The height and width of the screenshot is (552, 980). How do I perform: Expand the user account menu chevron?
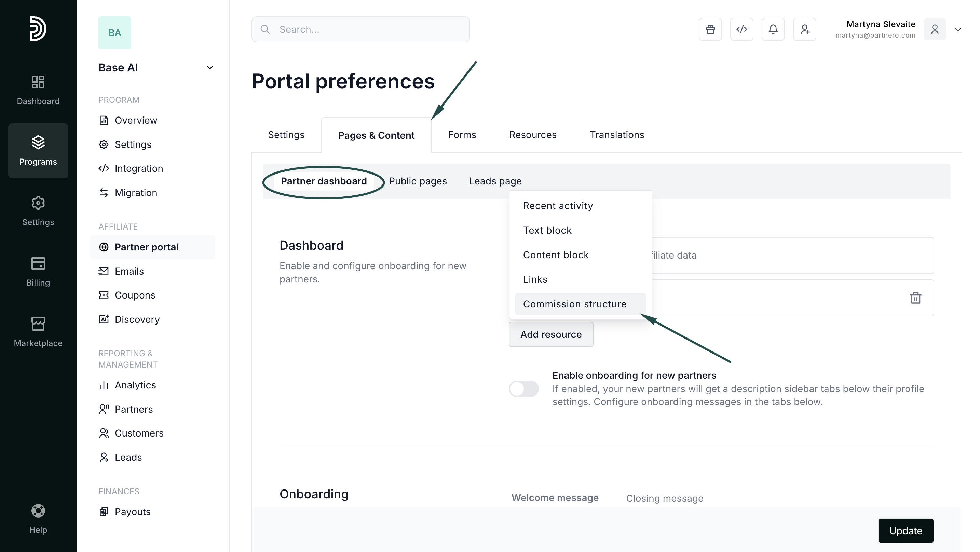[x=957, y=29]
